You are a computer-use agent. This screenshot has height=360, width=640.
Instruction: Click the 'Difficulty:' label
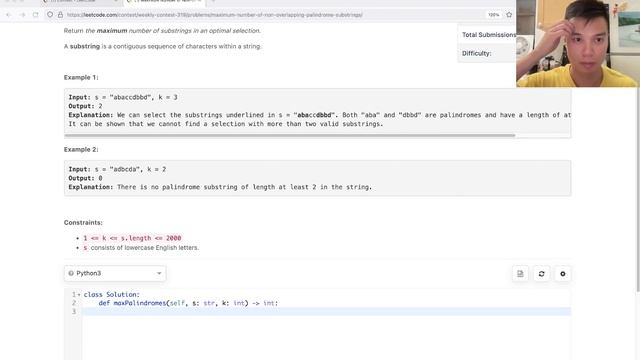[476, 53]
